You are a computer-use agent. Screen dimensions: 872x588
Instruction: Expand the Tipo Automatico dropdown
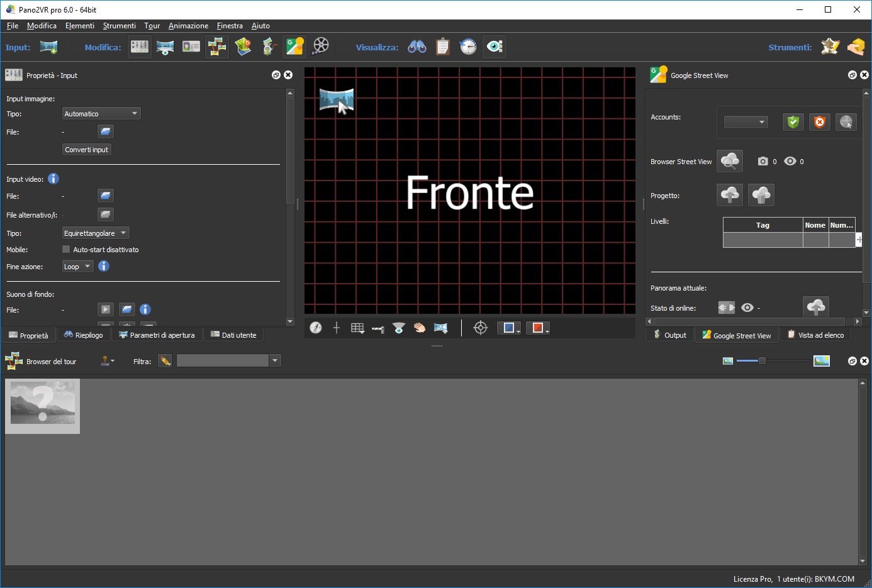tap(101, 114)
